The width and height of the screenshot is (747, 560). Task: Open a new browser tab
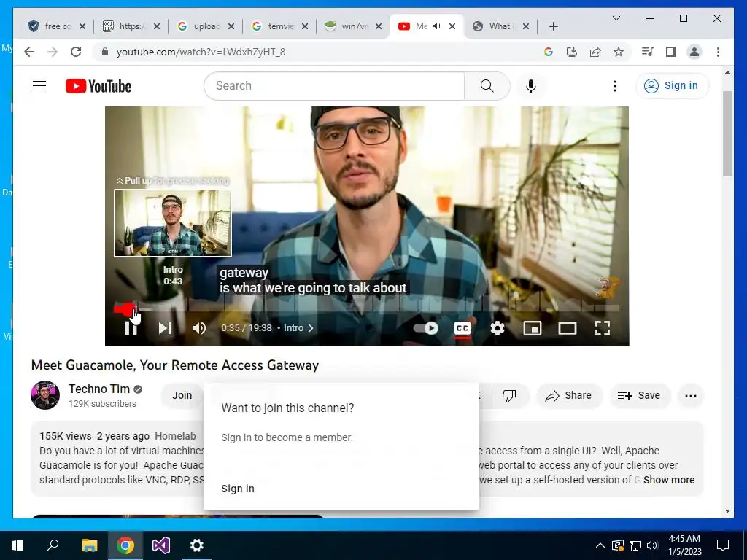click(553, 26)
